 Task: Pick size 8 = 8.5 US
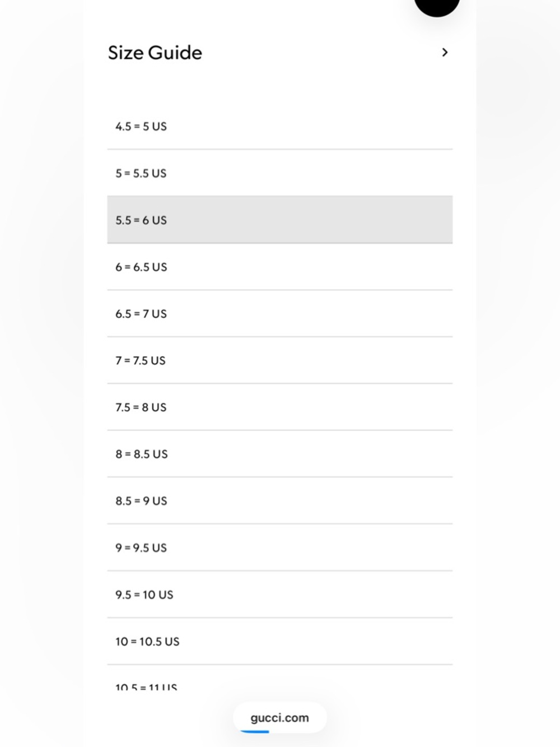[280, 454]
